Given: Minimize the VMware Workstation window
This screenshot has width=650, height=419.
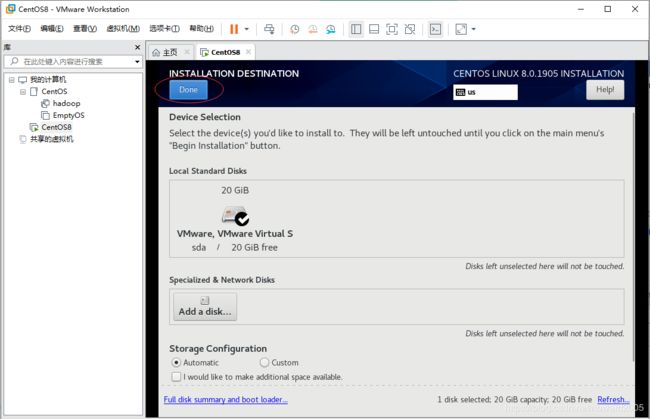Looking at the screenshot, I should pos(581,9).
